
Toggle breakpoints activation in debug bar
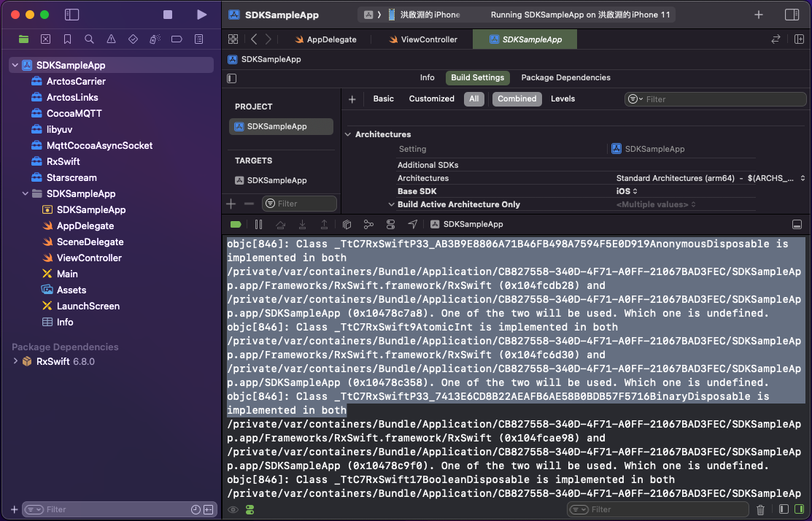pos(236,225)
